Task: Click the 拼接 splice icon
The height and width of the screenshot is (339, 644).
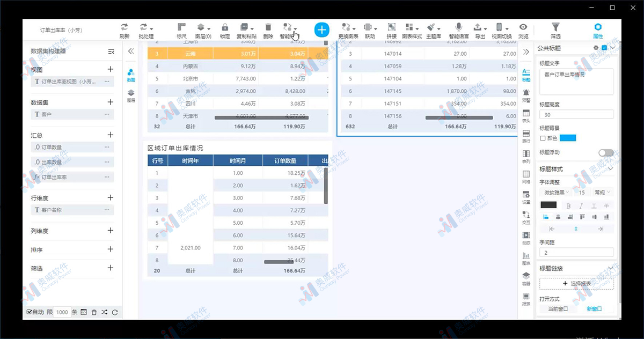Action: click(392, 27)
